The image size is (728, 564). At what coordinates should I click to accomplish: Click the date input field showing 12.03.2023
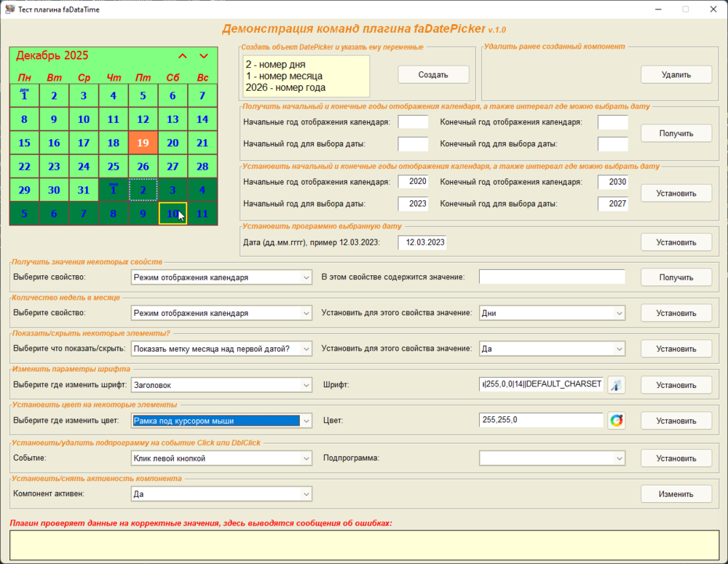point(422,242)
